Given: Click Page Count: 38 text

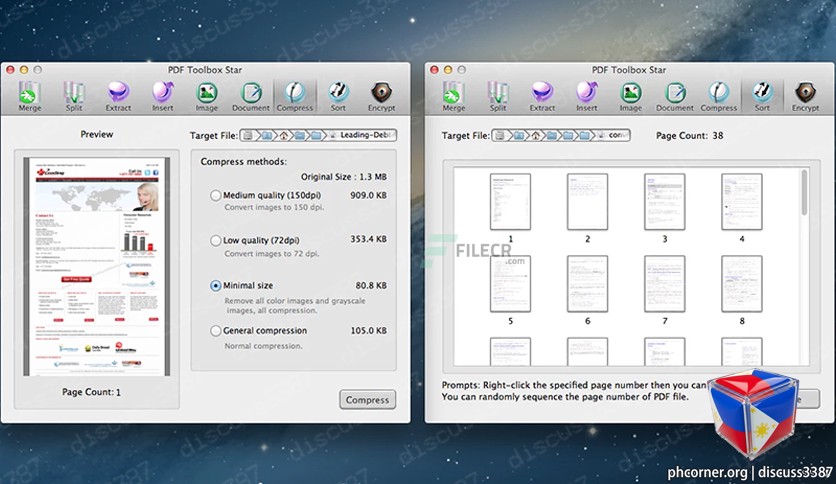Looking at the screenshot, I should 689,135.
